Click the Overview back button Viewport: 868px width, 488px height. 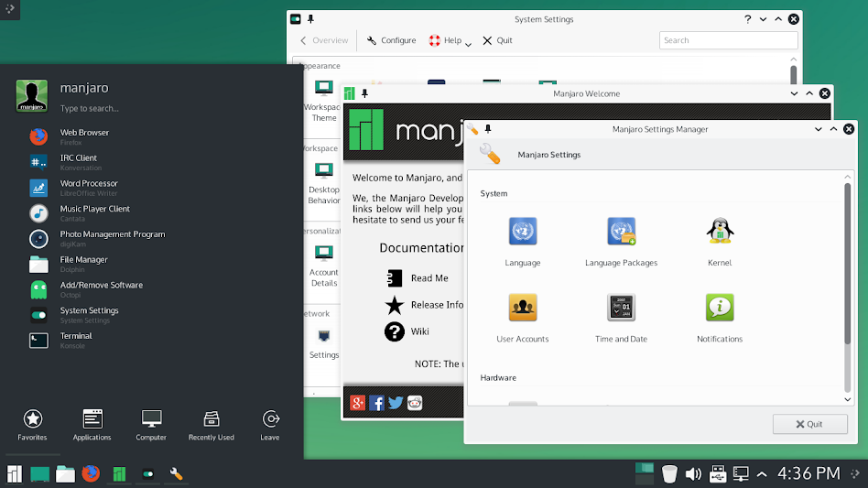pos(324,40)
